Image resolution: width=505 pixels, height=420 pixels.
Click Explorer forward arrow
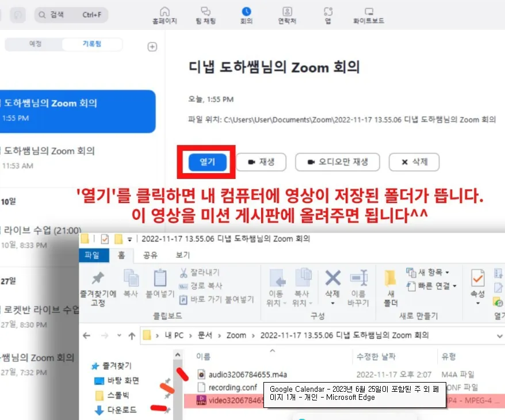point(105,335)
